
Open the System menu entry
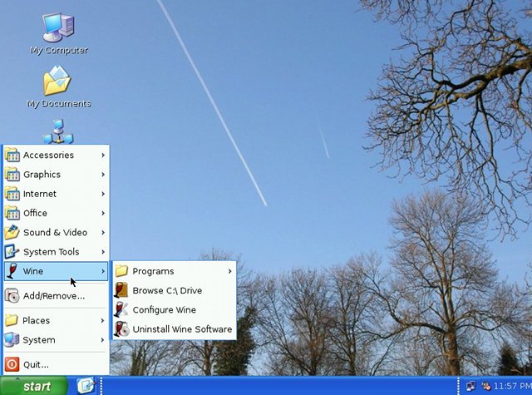click(x=56, y=339)
